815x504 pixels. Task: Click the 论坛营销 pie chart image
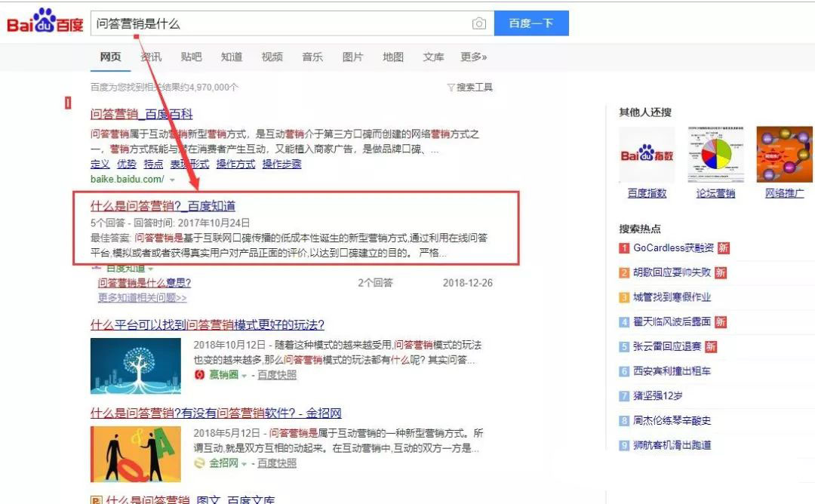coord(715,155)
